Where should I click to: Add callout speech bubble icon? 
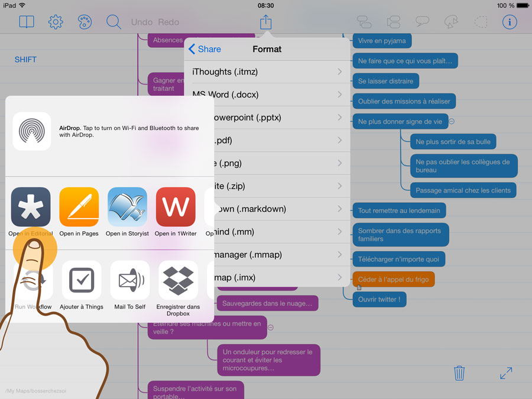423,22
